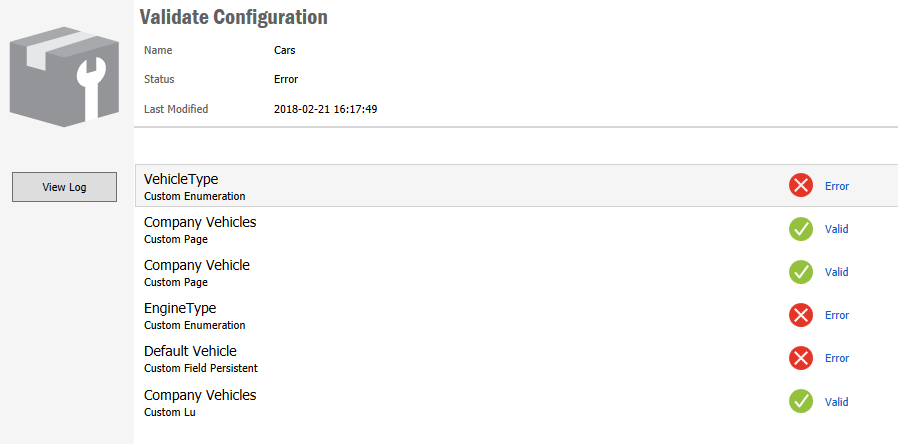Click green checkmark for Company Vehicles Custom Lu
898x444 pixels.
(x=801, y=401)
